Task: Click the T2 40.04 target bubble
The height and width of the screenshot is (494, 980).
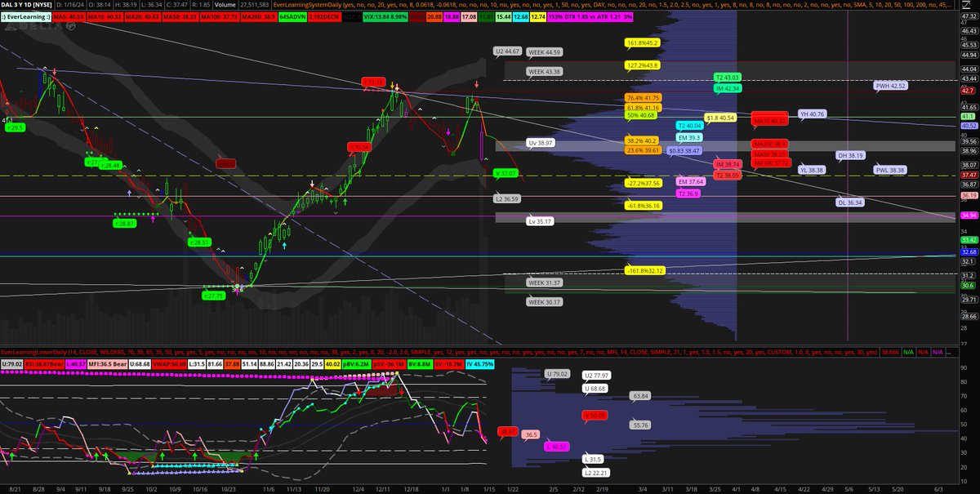Action: click(x=690, y=126)
